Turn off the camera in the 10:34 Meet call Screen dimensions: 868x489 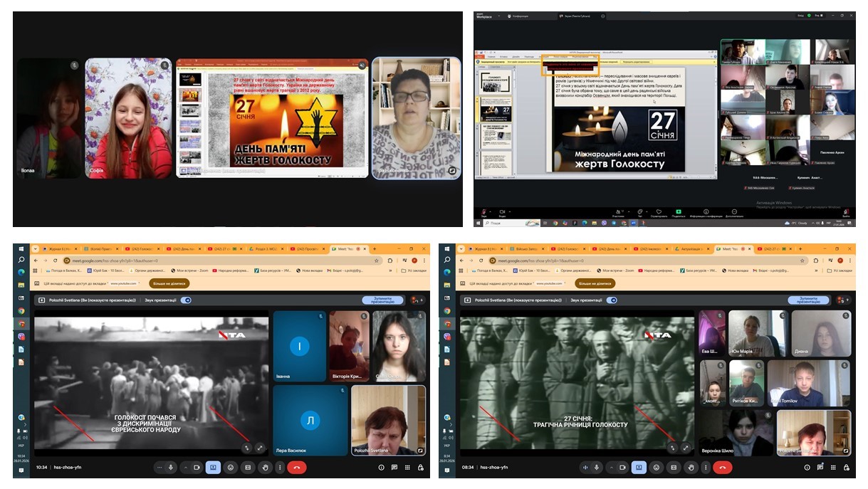click(x=197, y=468)
